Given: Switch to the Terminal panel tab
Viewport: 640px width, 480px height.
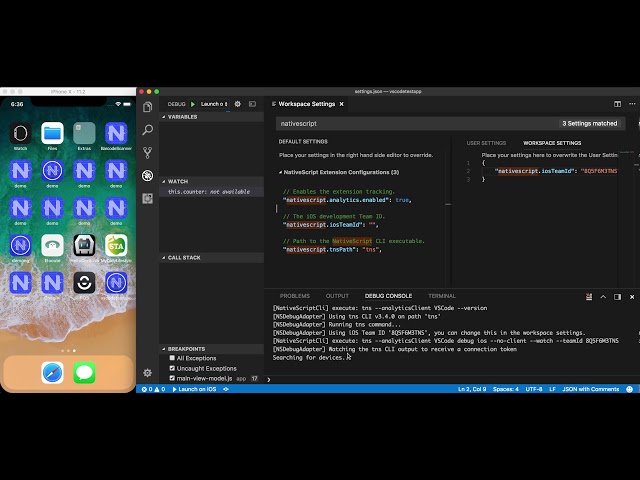Looking at the screenshot, I should click(x=442, y=296).
